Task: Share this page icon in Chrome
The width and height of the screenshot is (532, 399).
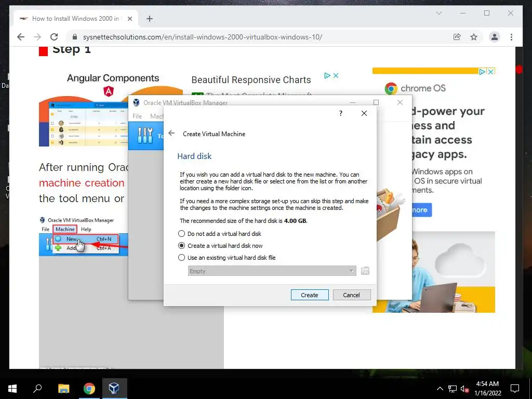Action: (457, 37)
